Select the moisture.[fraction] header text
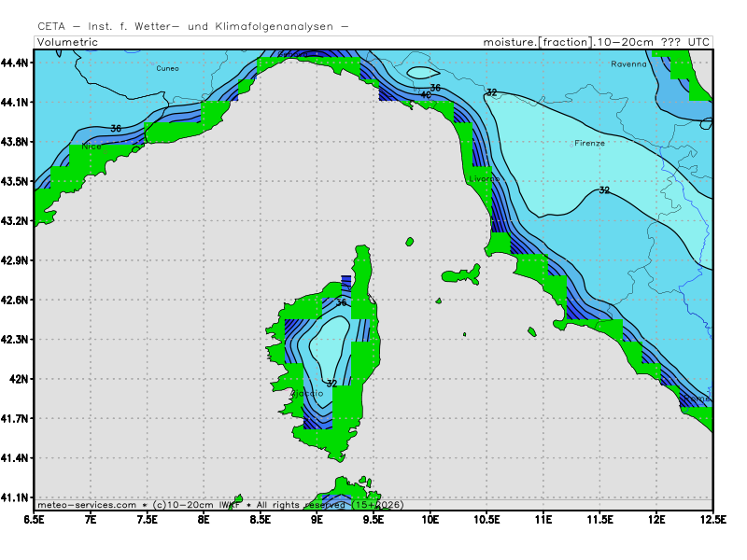The width and height of the screenshot is (747, 560). click(x=537, y=42)
